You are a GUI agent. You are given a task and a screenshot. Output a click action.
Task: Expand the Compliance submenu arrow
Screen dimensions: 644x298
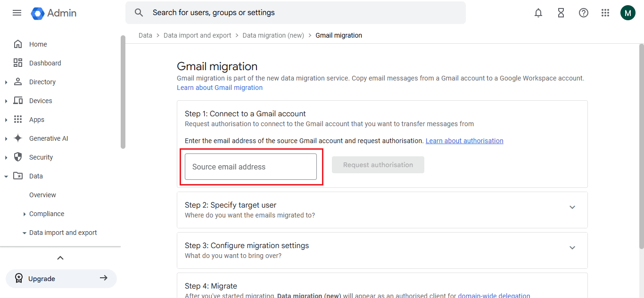click(x=25, y=214)
